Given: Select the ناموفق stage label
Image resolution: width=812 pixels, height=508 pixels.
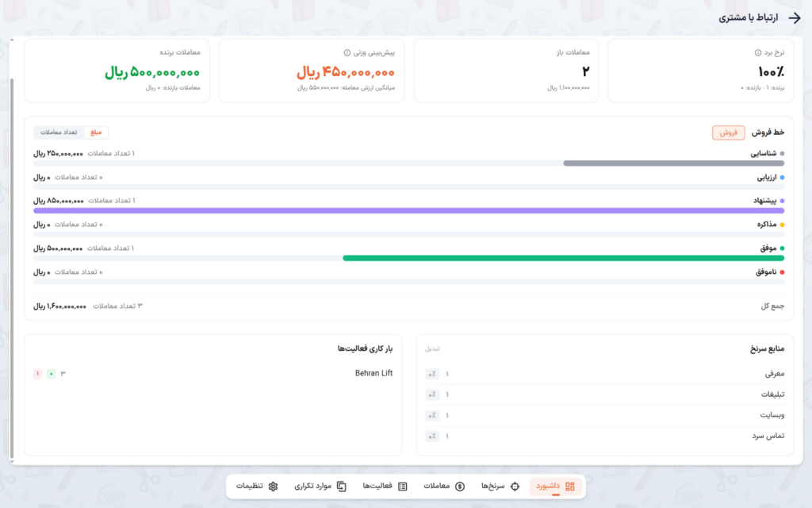Looking at the screenshot, I should click(766, 272).
